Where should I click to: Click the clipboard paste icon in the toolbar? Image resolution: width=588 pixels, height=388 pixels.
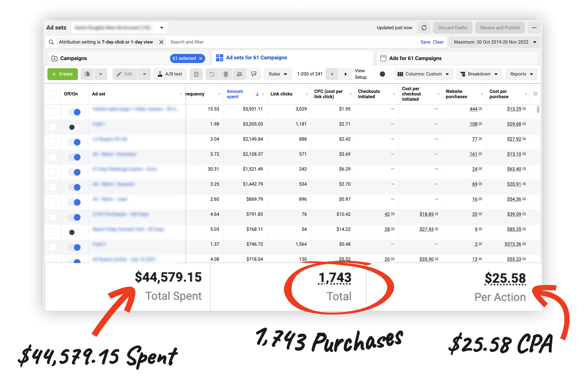tap(196, 74)
